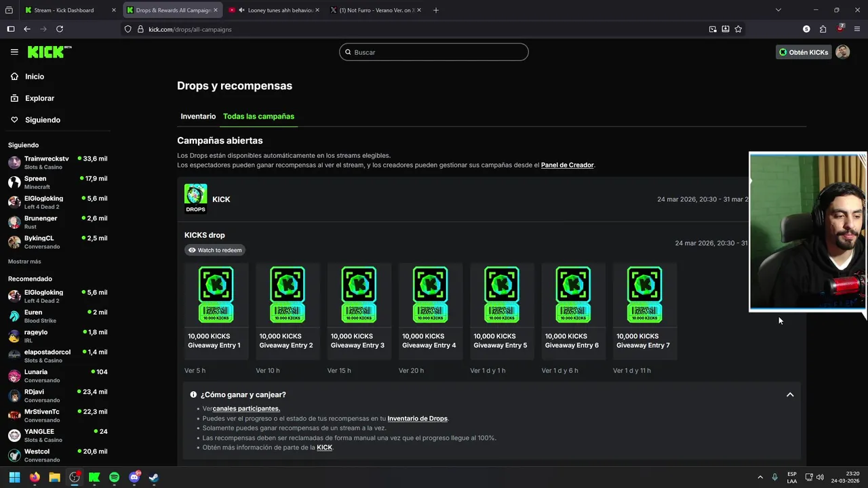
Task: Open a new browser tab
Action: [436, 10]
